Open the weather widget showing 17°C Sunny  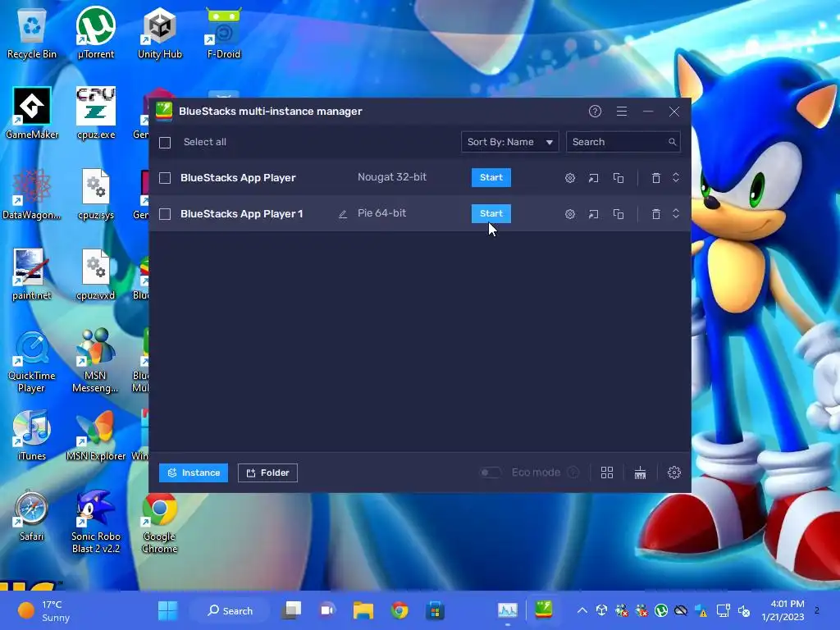coord(44,610)
